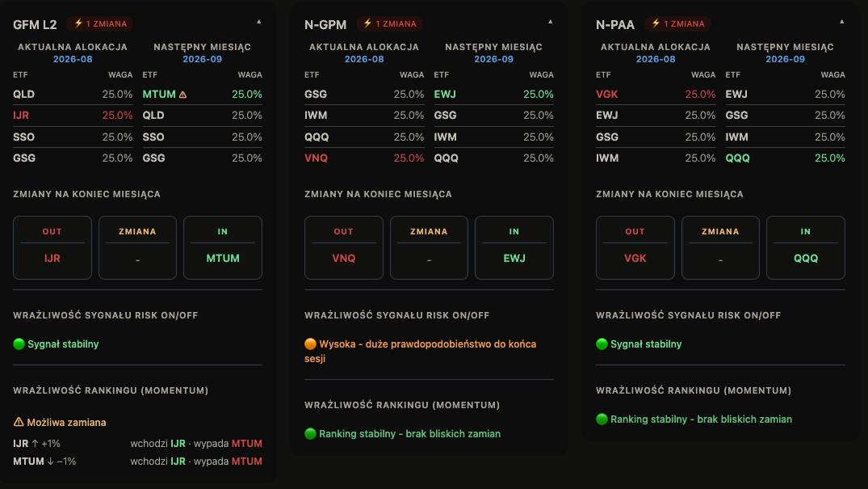Image resolution: width=868 pixels, height=489 pixels.
Task: Click the 2026-08 date in GFM L2
Action: point(73,59)
